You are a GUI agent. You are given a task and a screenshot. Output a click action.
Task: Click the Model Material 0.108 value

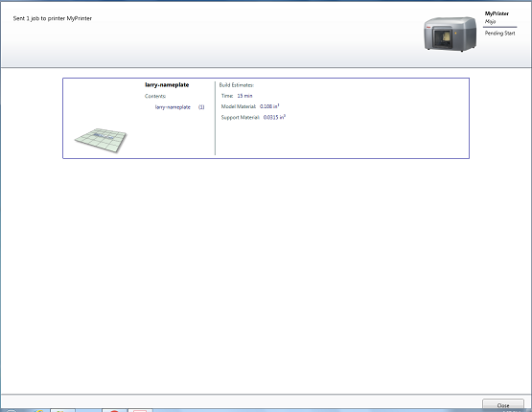click(269, 106)
